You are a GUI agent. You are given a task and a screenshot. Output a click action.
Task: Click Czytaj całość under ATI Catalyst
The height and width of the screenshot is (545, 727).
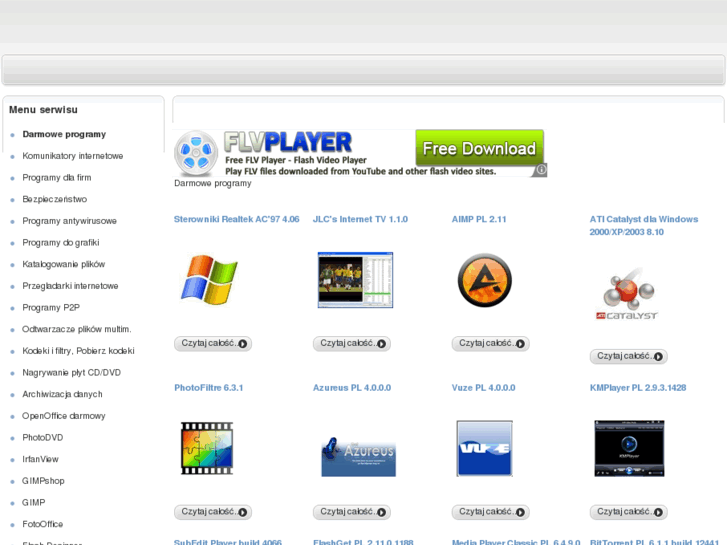click(628, 357)
